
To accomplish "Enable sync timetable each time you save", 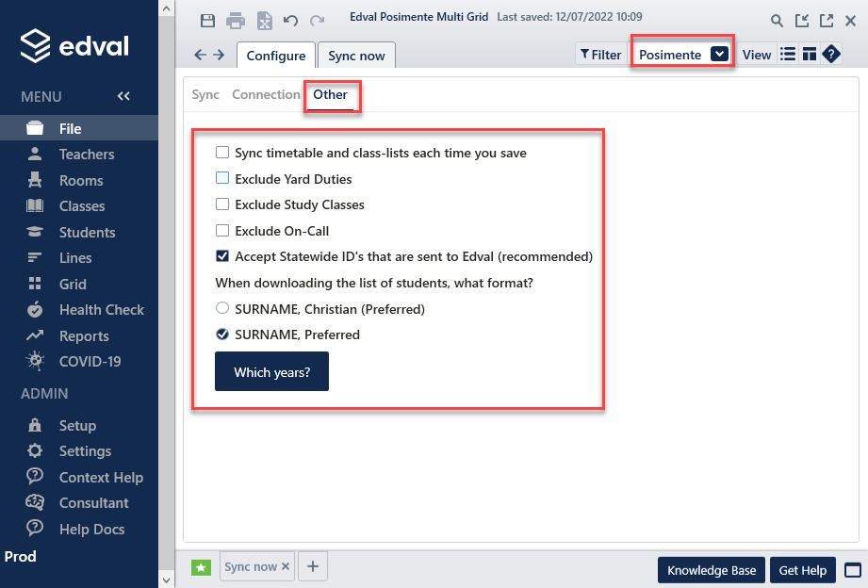I will pos(222,153).
